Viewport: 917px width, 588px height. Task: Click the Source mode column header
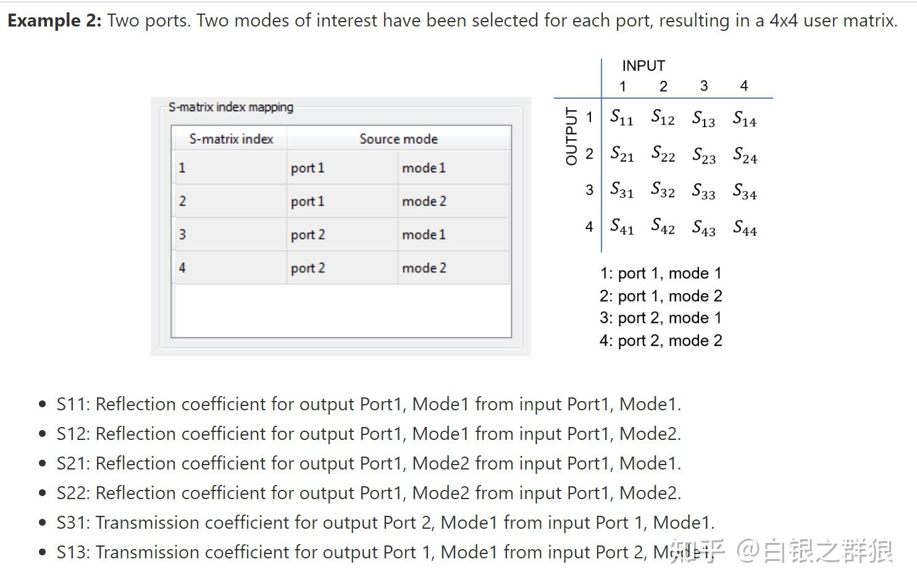click(398, 139)
